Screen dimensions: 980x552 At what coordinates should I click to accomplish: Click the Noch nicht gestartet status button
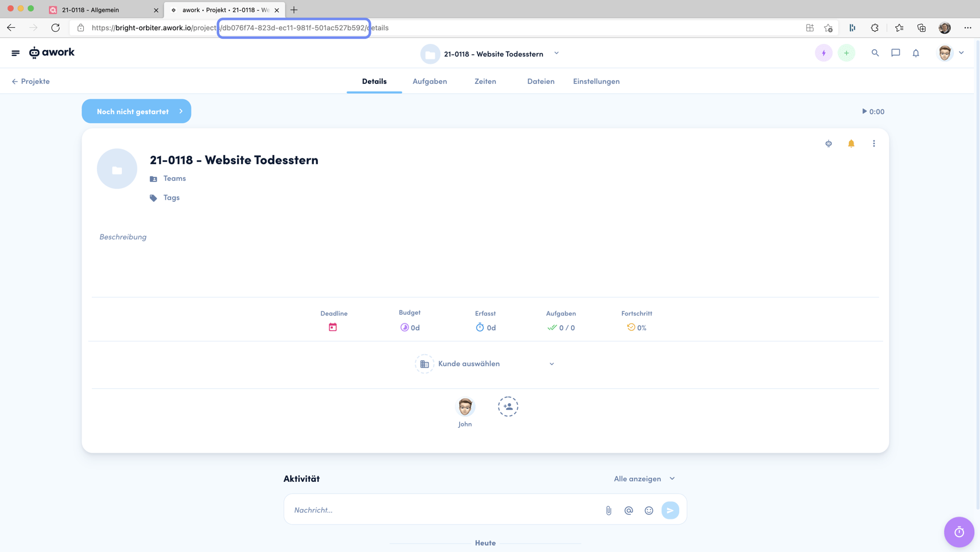(136, 111)
